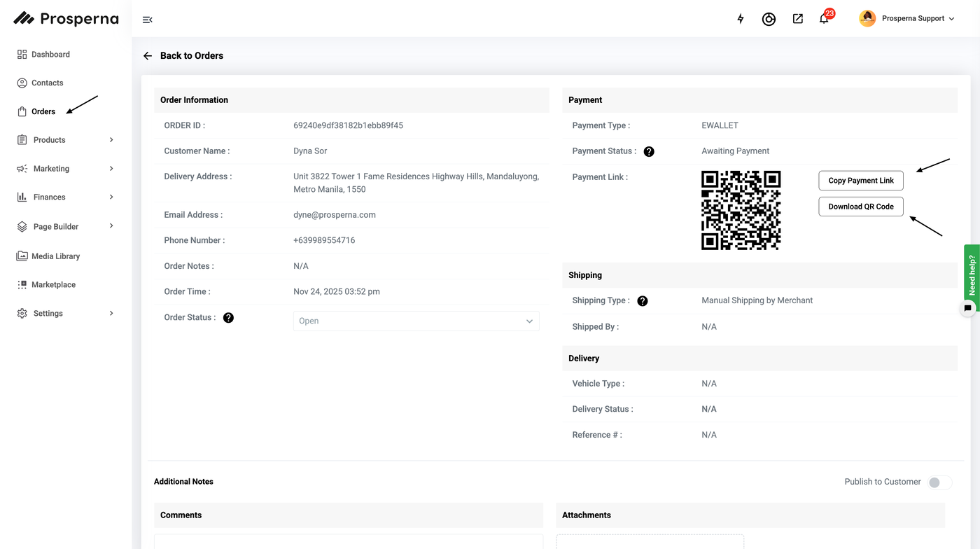980x549 pixels.
Task: Open the chat bubble widget icon
Action: [967, 308]
